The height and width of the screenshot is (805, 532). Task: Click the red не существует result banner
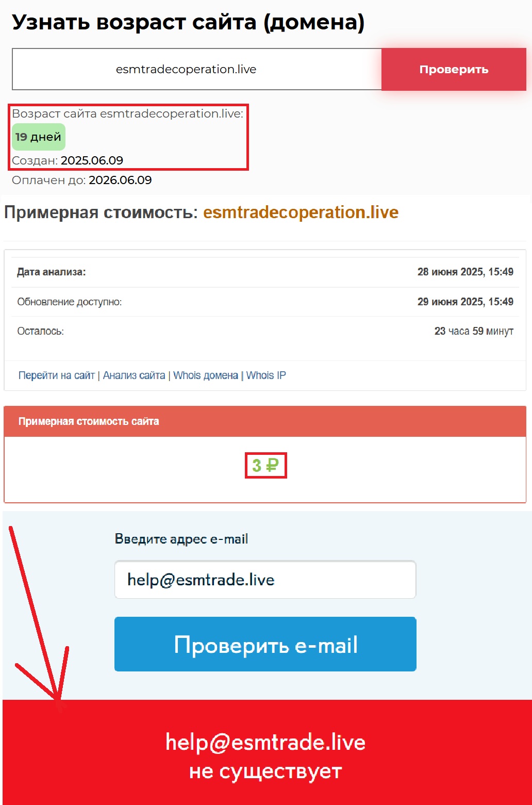click(x=266, y=752)
